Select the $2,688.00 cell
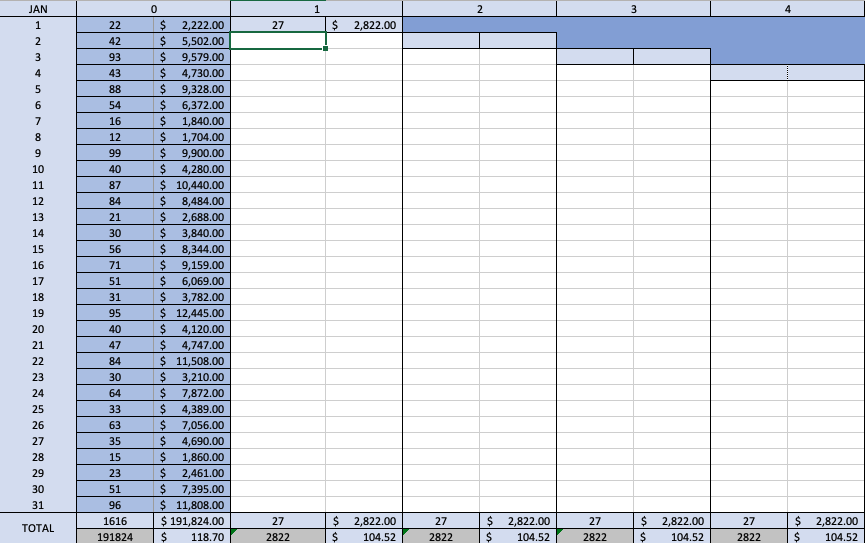 [192, 217]
